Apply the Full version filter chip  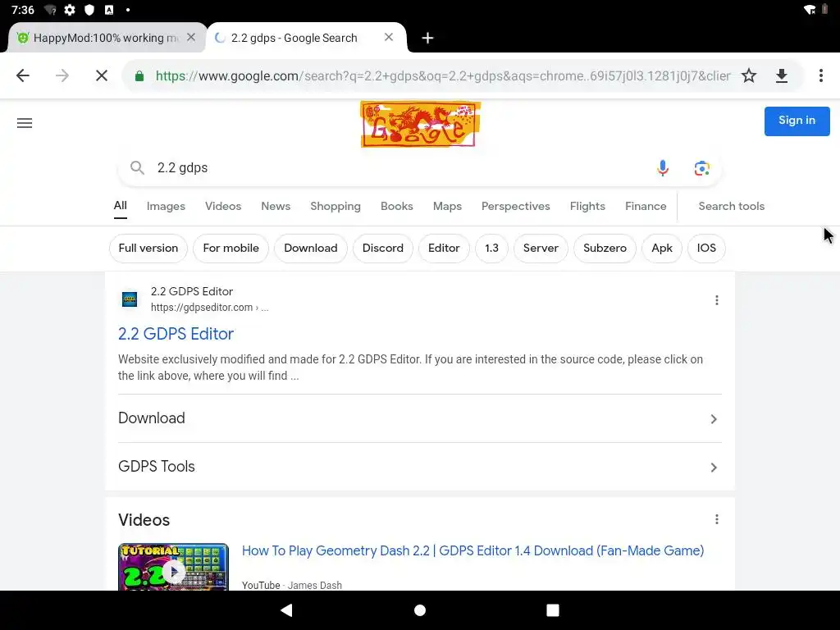tap(148, 248)
